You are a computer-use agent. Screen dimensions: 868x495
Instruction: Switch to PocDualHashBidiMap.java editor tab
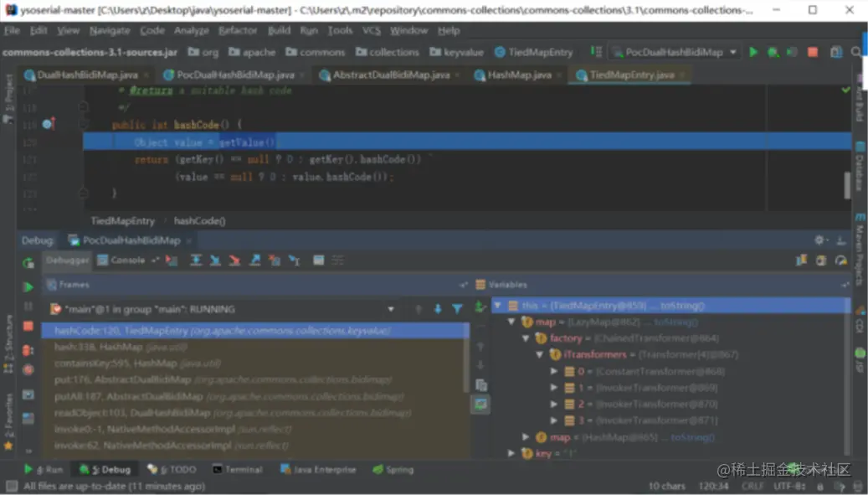click(234, 75)
